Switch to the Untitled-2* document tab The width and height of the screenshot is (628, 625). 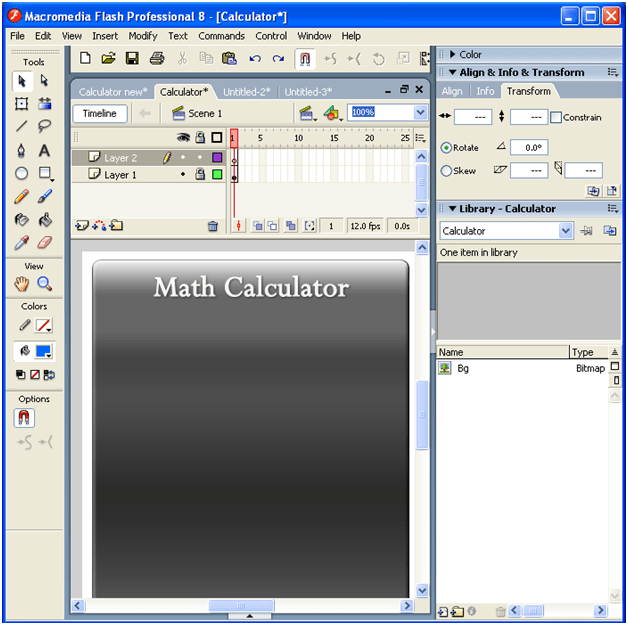pyautogui.click(x=246, y=92)
